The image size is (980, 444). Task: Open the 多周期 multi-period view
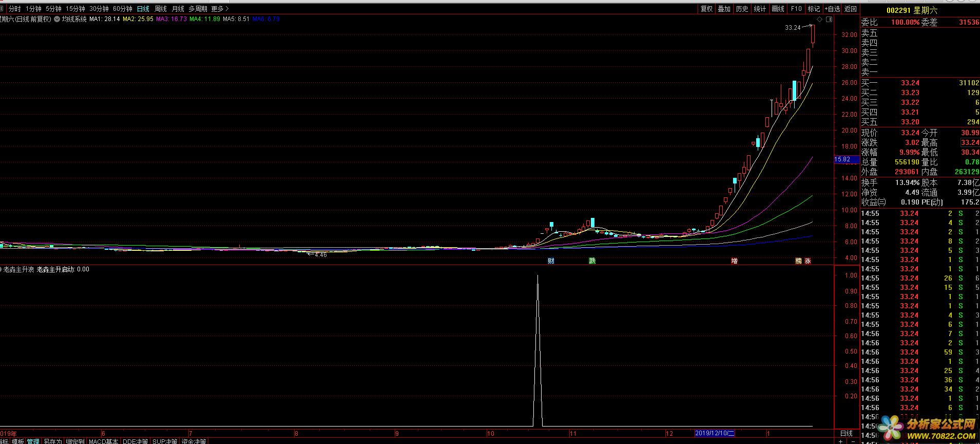(x=198, y=9)
